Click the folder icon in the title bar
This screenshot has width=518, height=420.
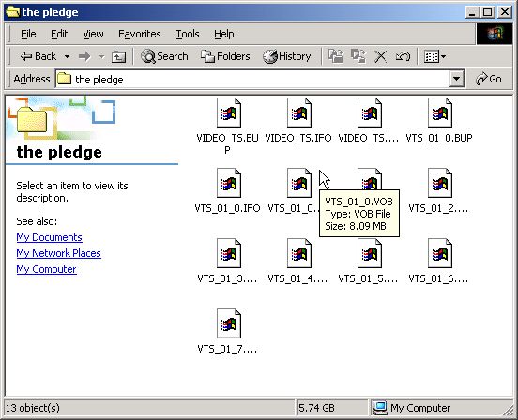[x=12, y=11]
